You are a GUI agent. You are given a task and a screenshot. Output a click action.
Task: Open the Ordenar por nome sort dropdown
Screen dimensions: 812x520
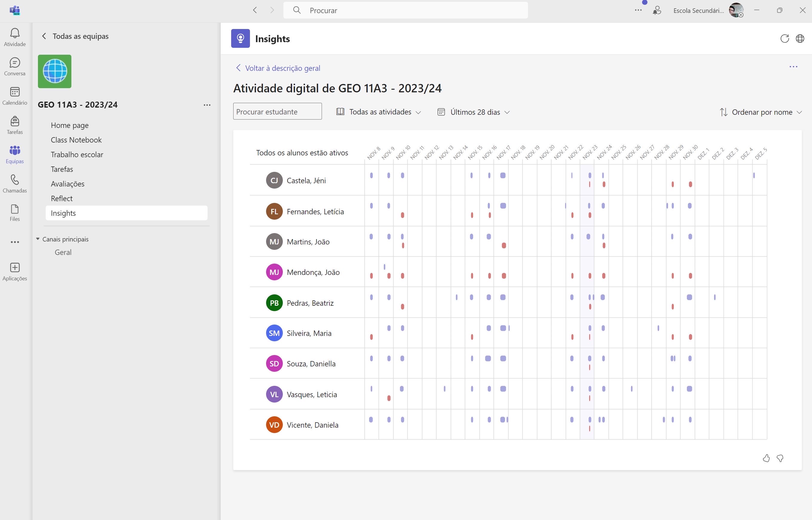coord(760,112)
